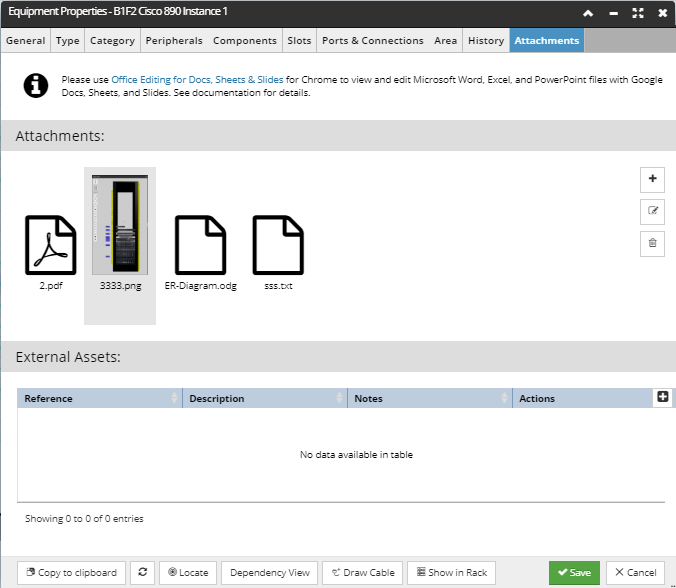Select the Attachments tab

tap(547, 41)
